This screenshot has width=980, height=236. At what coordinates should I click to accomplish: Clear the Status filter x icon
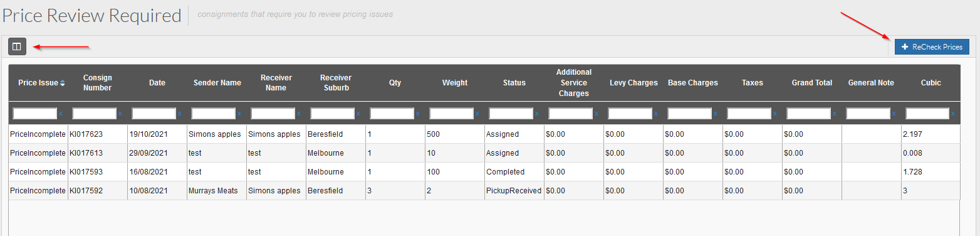pos(537,114)
